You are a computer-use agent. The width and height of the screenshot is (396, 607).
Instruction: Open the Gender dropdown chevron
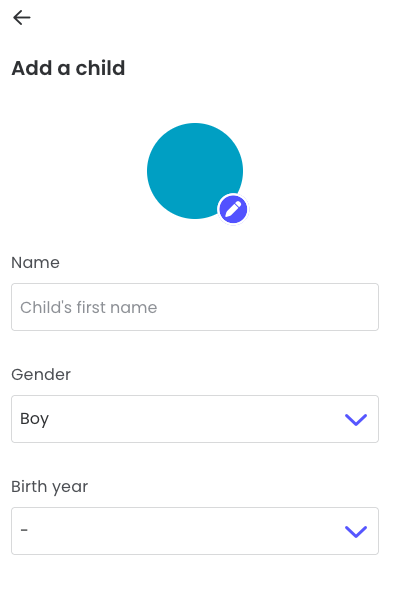(x=356, y=419)
